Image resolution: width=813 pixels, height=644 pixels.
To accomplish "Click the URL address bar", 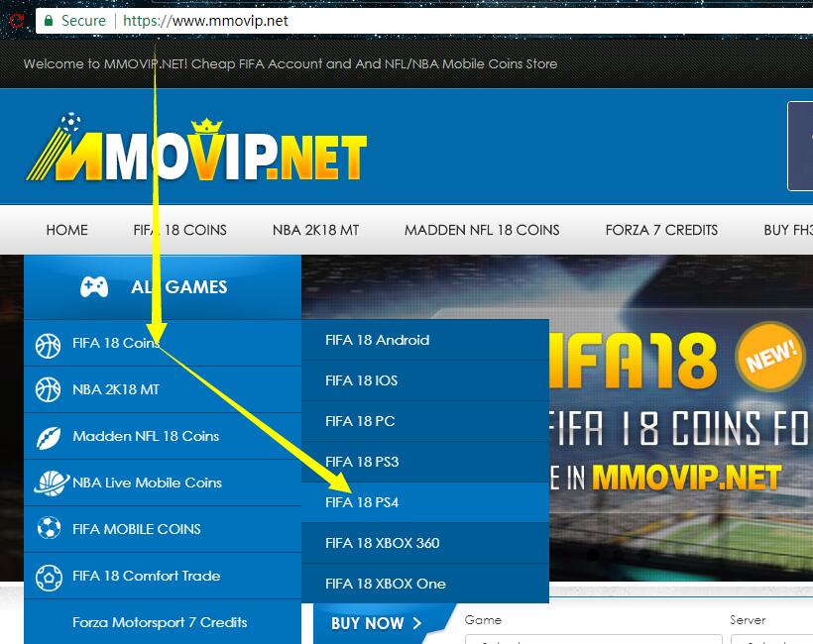I will tap(424, 21).
